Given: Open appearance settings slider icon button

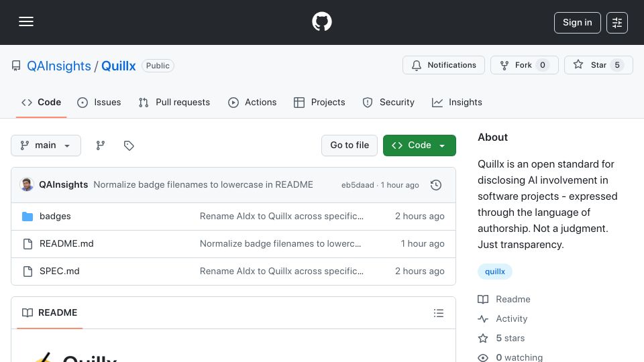Looking at the screenshot, I should [617, 23].
